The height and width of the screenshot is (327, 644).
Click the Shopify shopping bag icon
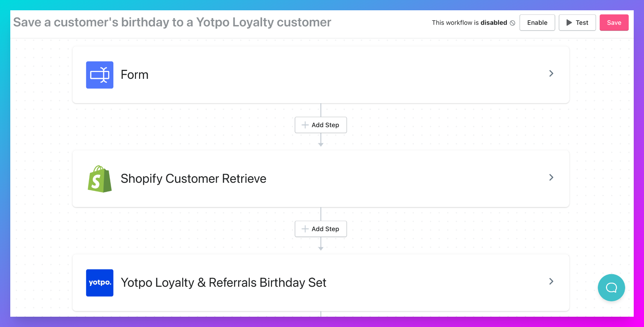click(x=99, y=179)
